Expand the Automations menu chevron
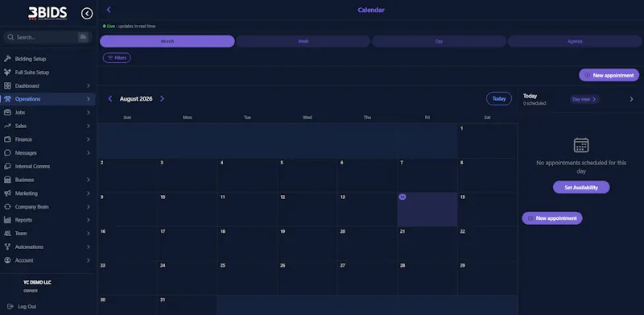 point(89,247)
